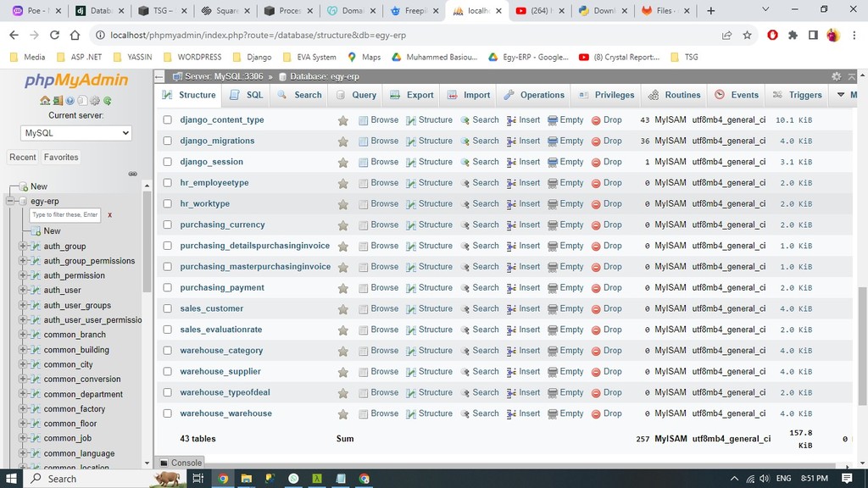Image resolution: width=868 pixels, height=488 pixels.
Task: Go to the Operations tab
Action: 534,95
